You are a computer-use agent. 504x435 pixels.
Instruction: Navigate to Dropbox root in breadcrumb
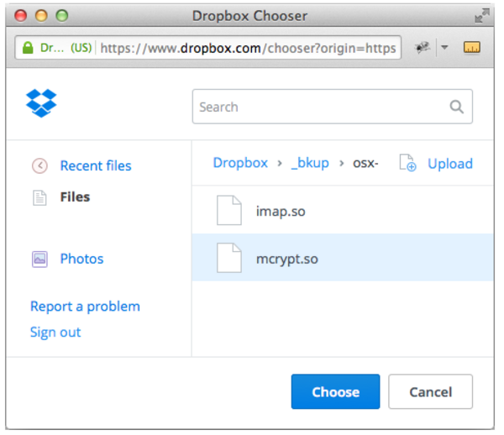pos(240,163)
